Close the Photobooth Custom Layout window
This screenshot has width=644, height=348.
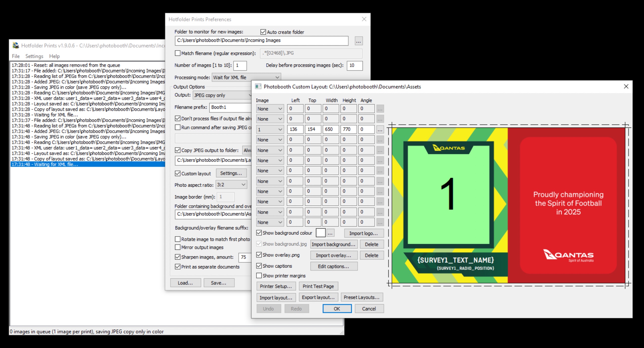(x=626, y=86)
